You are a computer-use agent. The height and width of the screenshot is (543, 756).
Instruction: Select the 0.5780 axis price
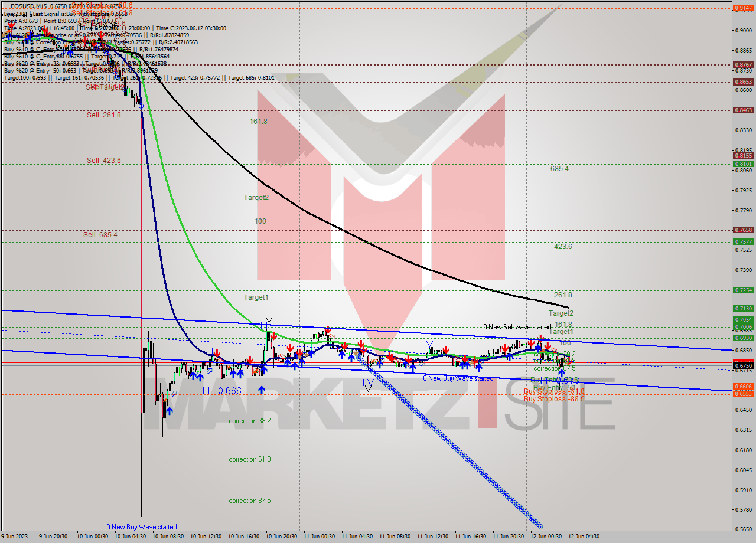point(743,510)
